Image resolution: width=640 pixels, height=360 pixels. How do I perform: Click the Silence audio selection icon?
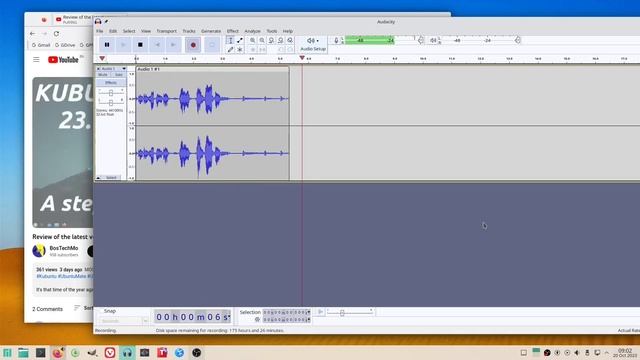[262, 49]
